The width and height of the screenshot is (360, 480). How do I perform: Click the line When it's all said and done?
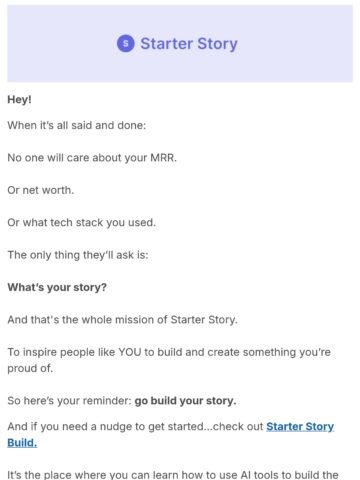pyautogui.click(x=77, y=125)
